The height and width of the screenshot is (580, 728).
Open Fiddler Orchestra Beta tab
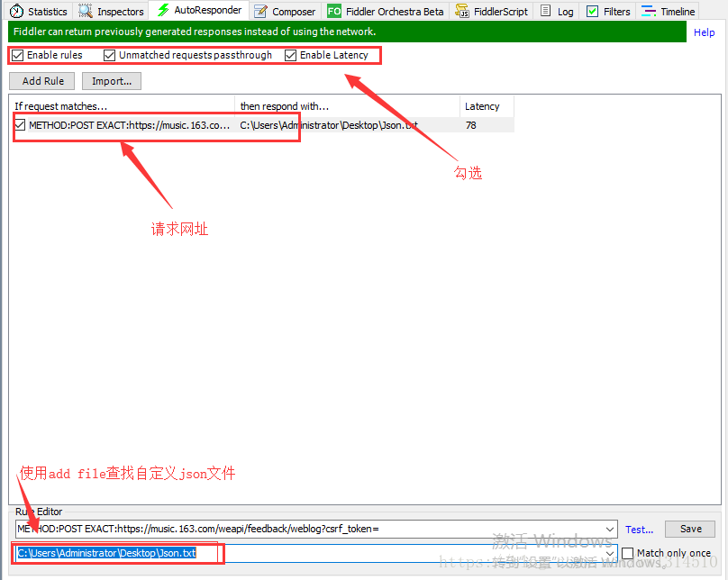(386, 11)
